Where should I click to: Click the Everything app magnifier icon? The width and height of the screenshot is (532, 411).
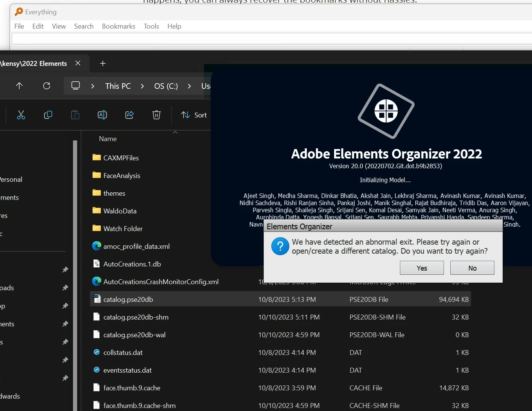[x=19, y=12]
